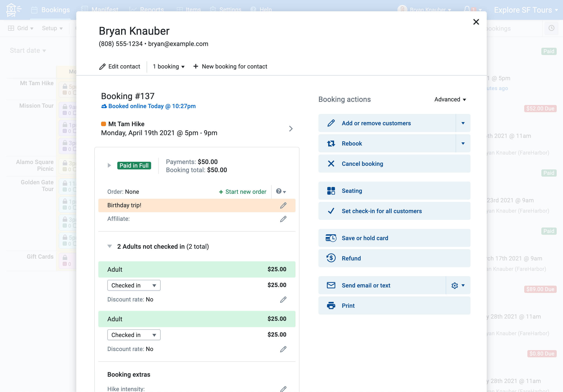Click Send email or text
Viewport: 563px width, 392px height.
pyautogui.click(x=382, y=285)
